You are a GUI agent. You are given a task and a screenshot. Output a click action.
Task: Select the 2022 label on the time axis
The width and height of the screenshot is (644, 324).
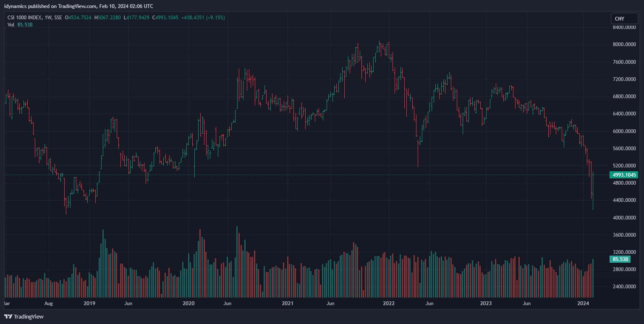389,303
